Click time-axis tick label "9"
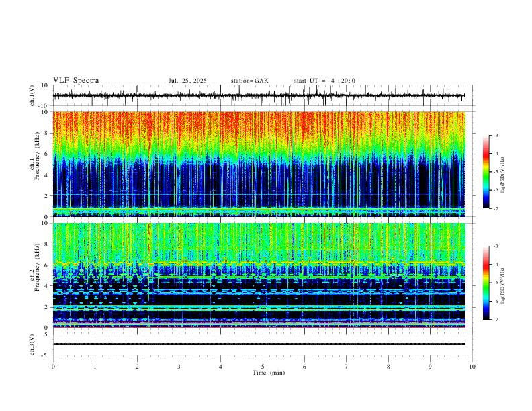The width and height of the screenshot is (532, 411). pyautogui.click(x=430, y=367)
